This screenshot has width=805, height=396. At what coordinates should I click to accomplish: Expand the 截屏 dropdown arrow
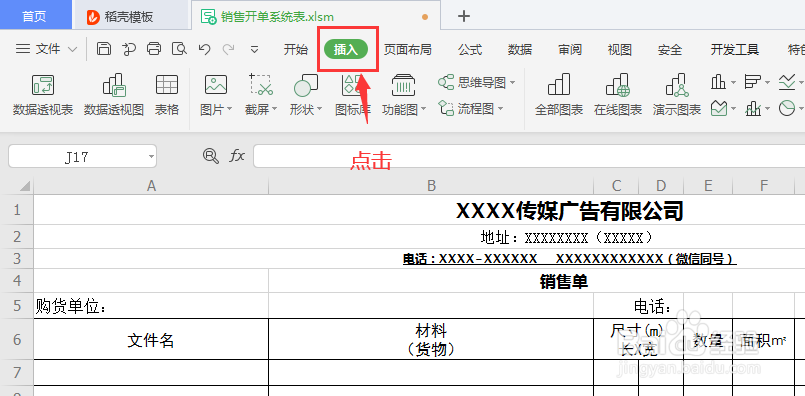pyautogui.click(x=275, y=109)
